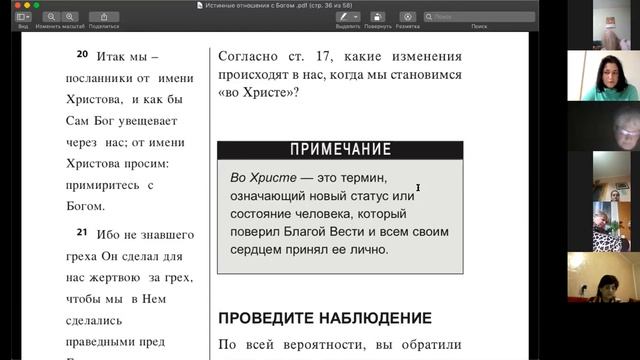
Task: Select the dark video of gray-haired participant
Action: click(x=604, y=126)
